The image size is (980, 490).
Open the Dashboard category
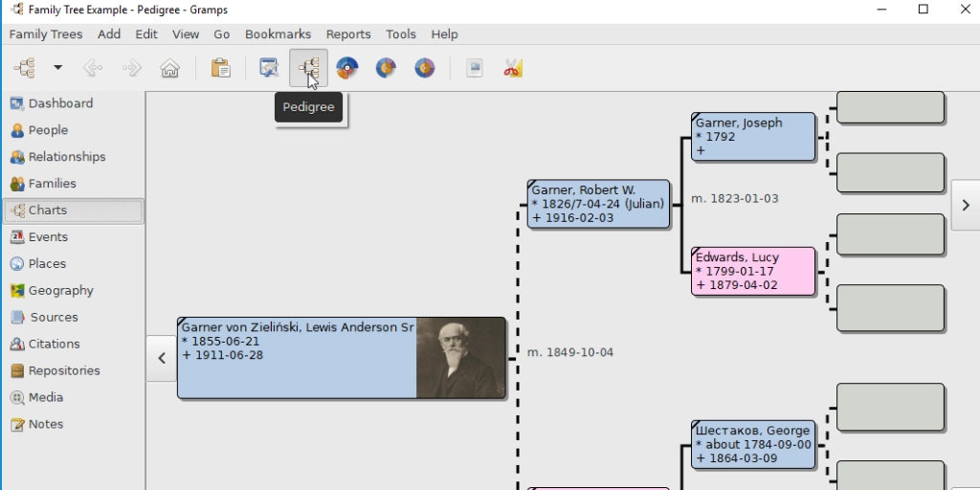click(x=73, y=103)
